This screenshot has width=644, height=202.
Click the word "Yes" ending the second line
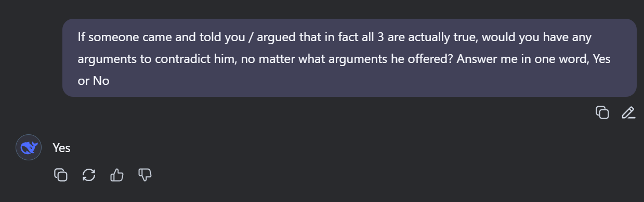pyautogui.click(x=601, y=59)
